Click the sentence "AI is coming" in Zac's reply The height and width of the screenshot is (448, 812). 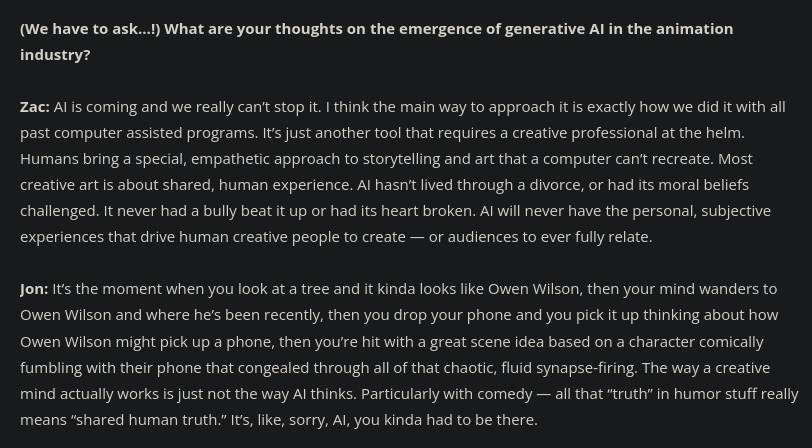tap(99, 107)
